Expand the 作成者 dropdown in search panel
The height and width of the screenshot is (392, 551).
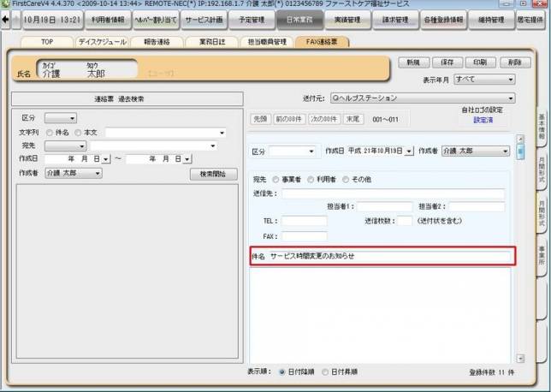click(98, 173)
